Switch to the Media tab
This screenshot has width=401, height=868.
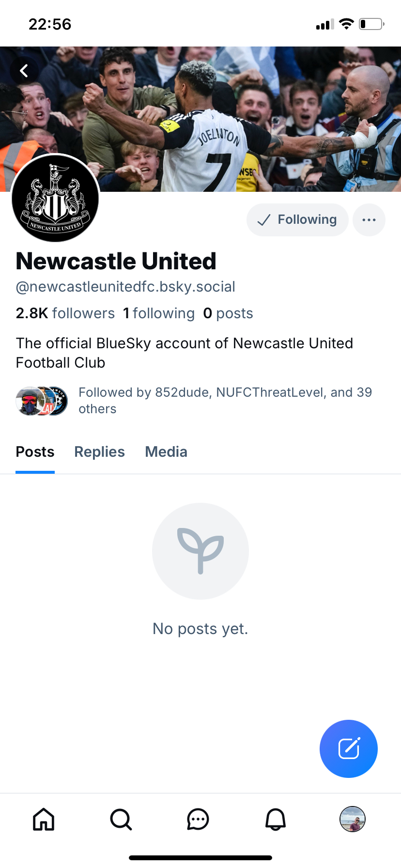[166, 452]
